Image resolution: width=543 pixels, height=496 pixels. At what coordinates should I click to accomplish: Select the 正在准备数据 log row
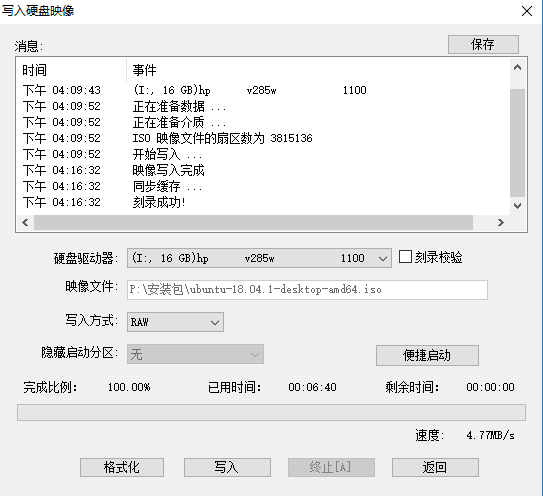(263, 106)
